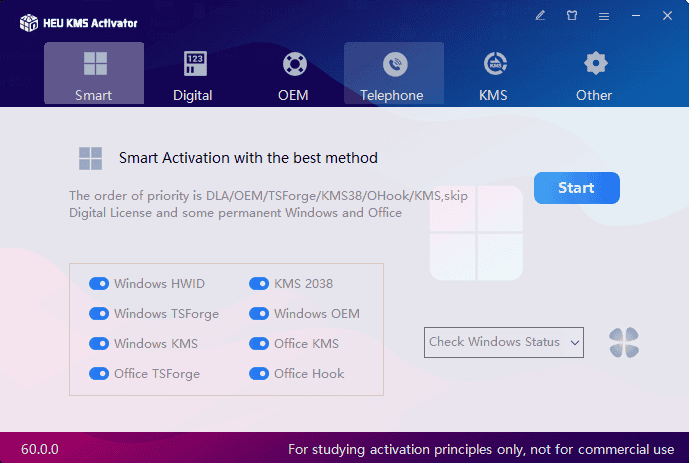Image resolution: width=689 pixels, height=463 pixels.
Task: Open the Smart activation tab
Action: (x=94, y=73)
